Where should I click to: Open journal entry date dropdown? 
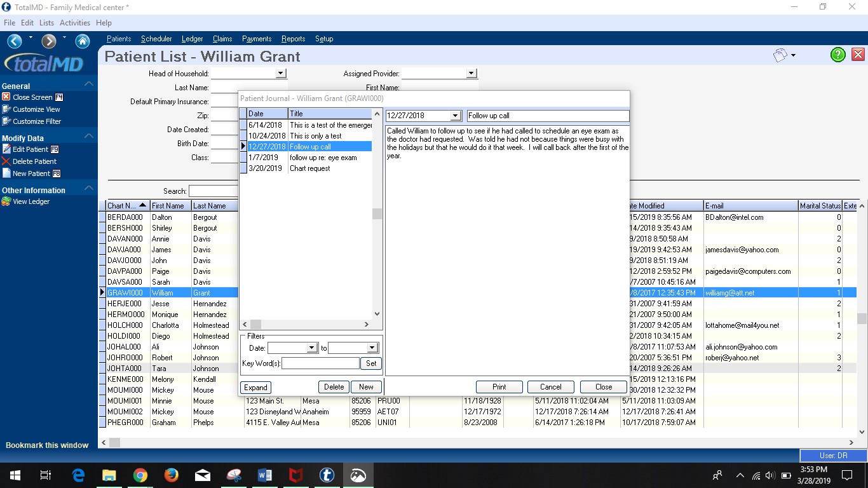pyautogui.click(x=455, y=116)
